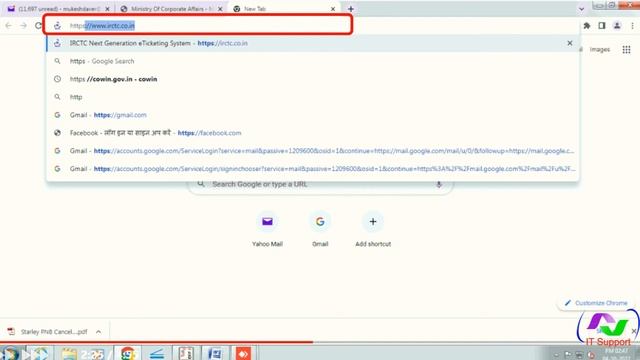Click the Add shortcut plus tile
This screenshot has width=640, height=360.
tap(373, 229)
